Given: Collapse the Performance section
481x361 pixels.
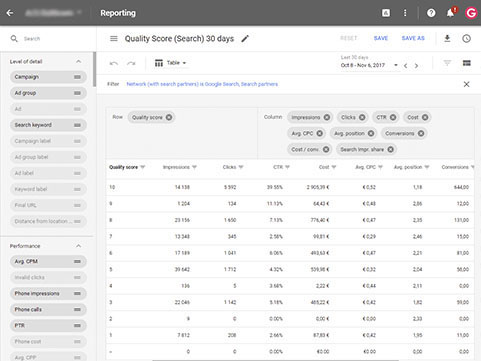Looking at the screenshot, I should tap(79, 246).
